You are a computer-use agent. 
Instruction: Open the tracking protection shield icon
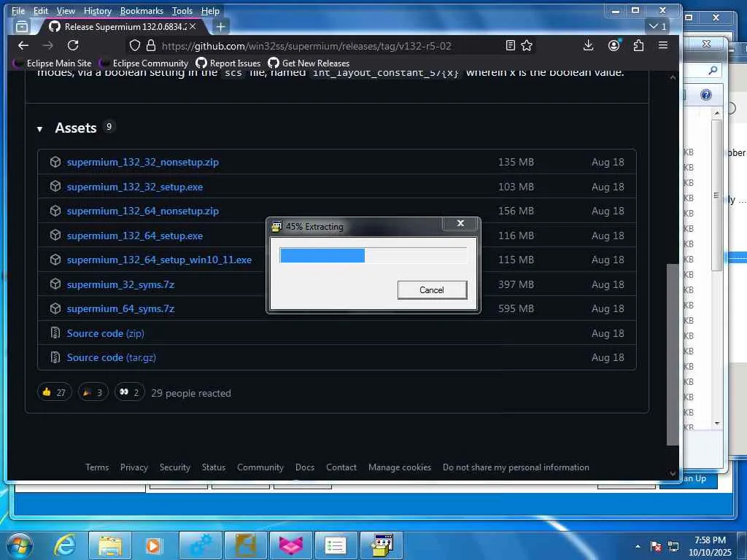click(135, 46)
